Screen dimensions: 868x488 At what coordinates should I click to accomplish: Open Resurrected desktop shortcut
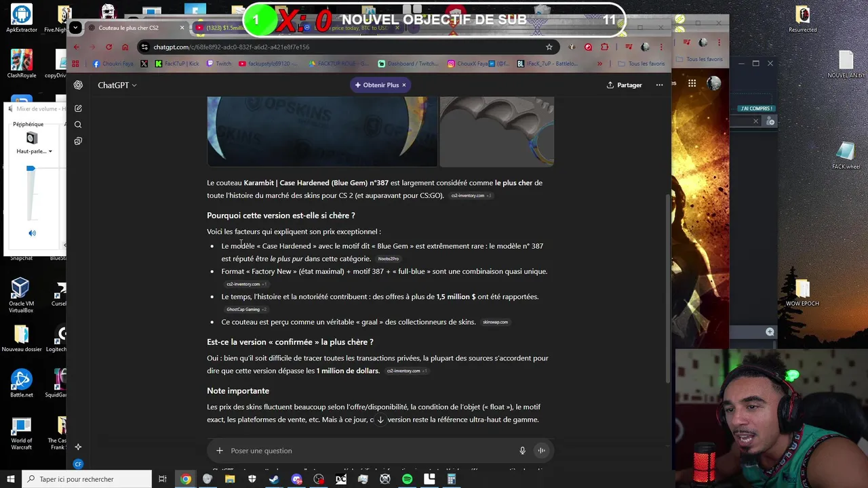(x=802, y=19)
